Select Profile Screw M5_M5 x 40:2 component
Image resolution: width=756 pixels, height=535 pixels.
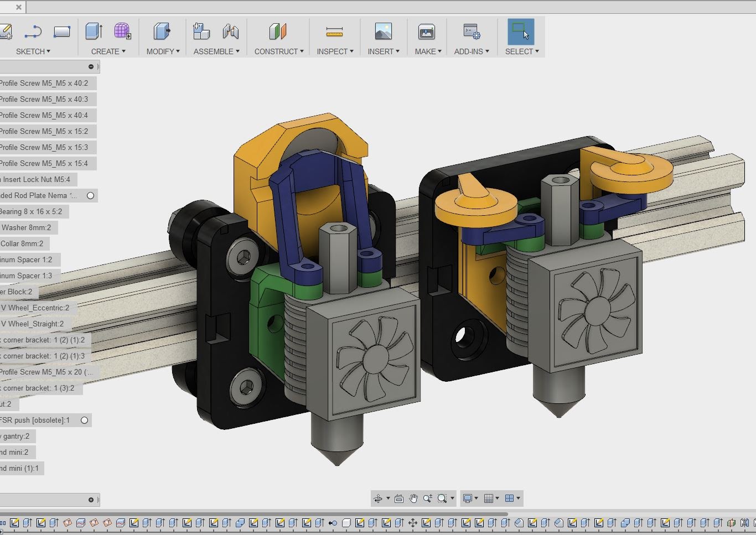[44, 83]
